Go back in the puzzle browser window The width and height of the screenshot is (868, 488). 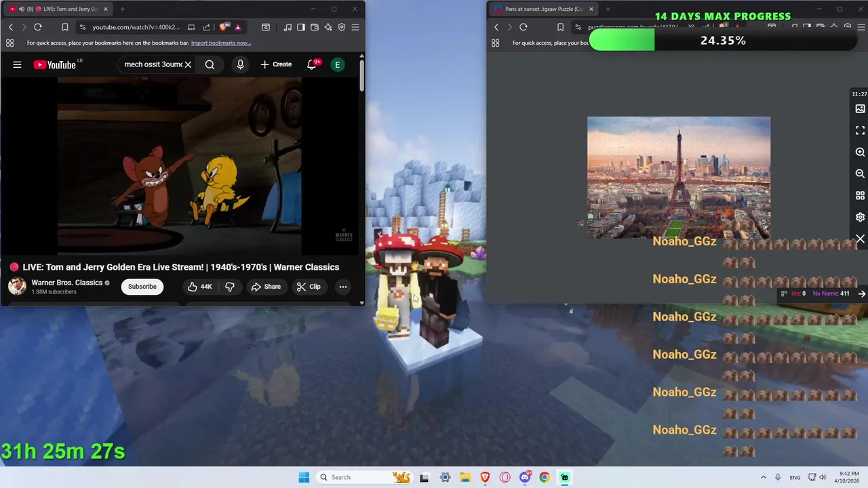tap(496, 27)
